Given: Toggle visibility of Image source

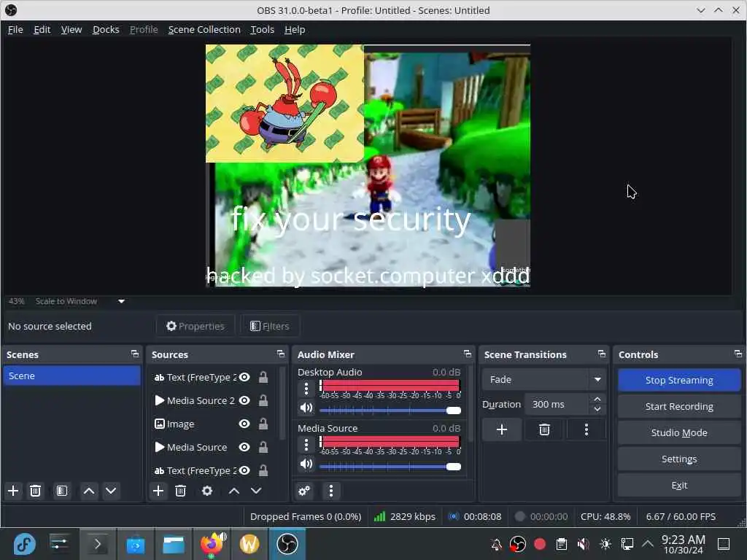Looking at the screenshot, I should coord(244,424).
